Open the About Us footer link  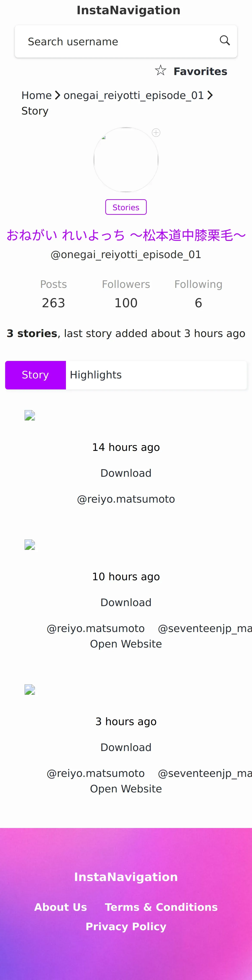pos(61,907)
